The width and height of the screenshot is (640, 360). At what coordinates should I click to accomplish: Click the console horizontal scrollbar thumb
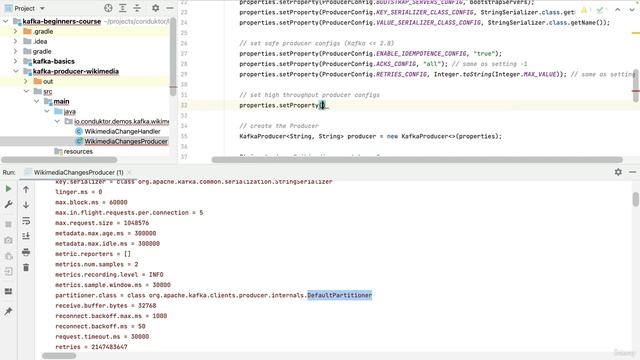tap(59, 356)
